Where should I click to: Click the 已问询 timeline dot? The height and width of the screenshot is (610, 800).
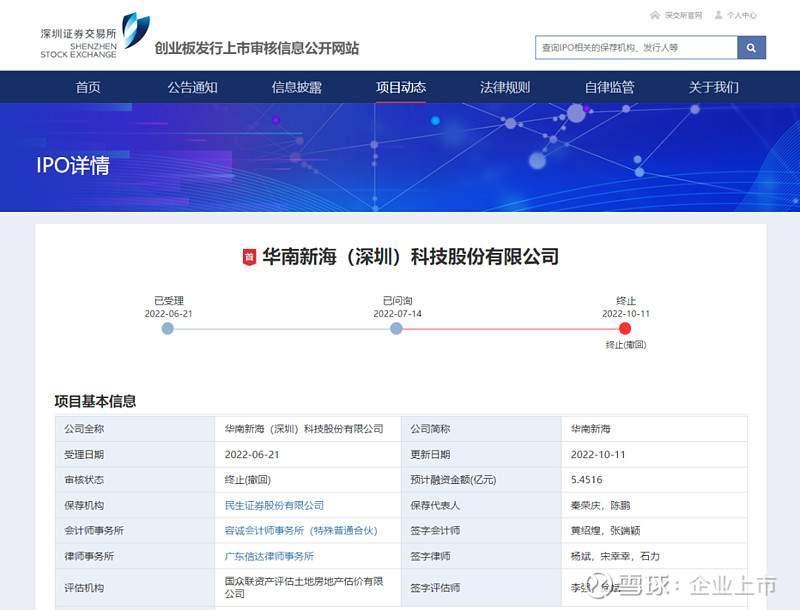[x=396, y=328]
